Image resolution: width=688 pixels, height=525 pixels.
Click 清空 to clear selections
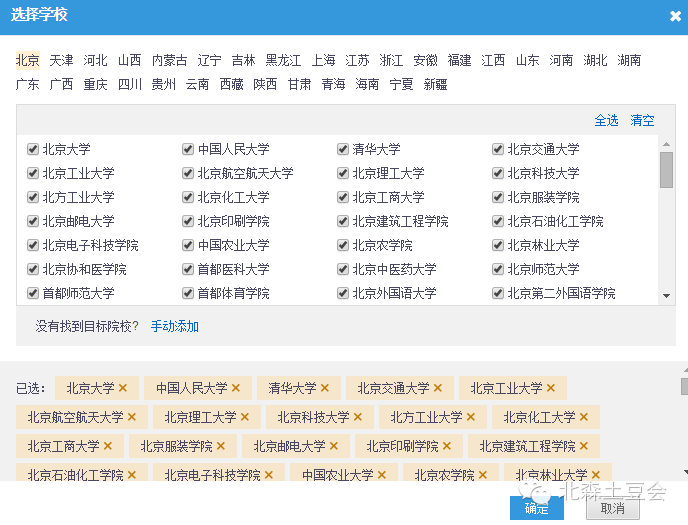pyautogui.click(x=642, y=120)
